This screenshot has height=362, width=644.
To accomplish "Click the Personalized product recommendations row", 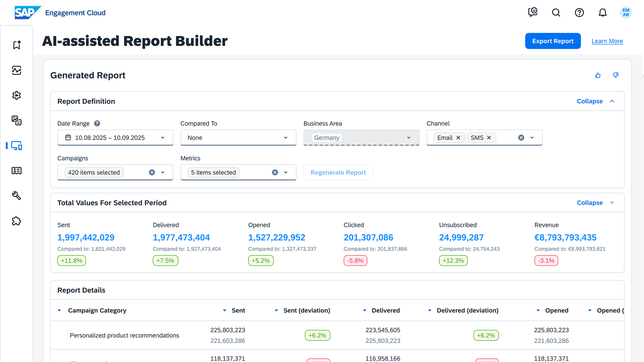I will click(337, 335).
